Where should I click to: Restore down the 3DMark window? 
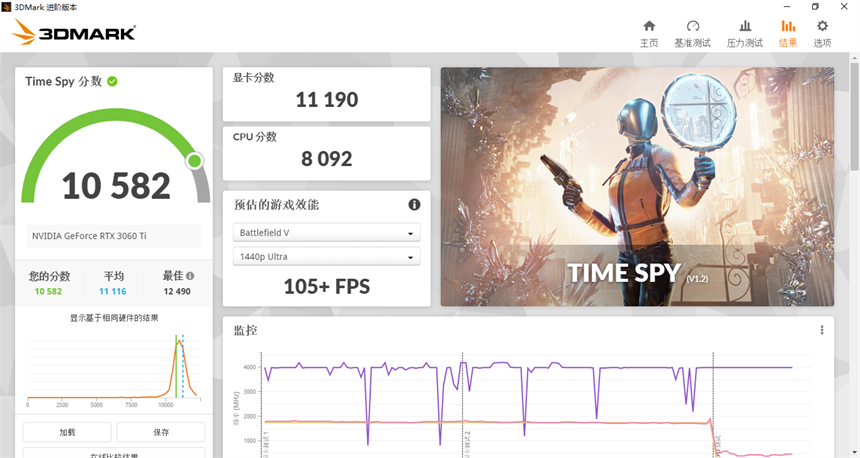[x=816, y=7]
